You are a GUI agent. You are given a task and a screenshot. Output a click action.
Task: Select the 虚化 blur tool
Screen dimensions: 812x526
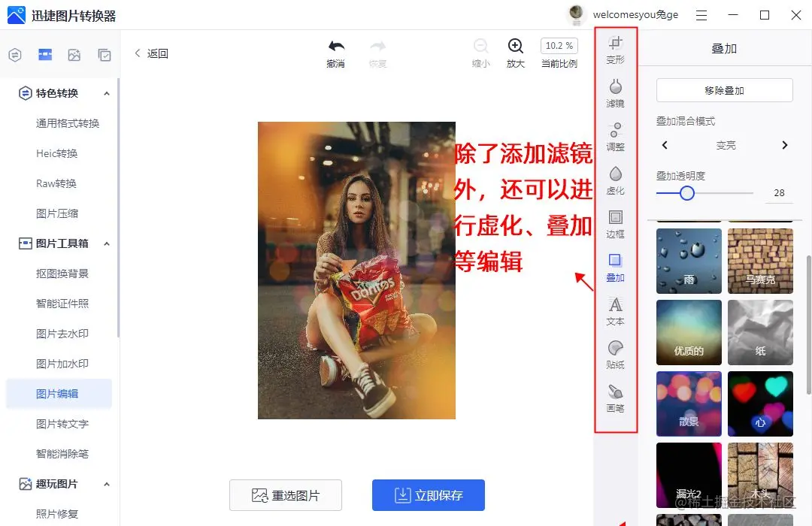point(615,180)
